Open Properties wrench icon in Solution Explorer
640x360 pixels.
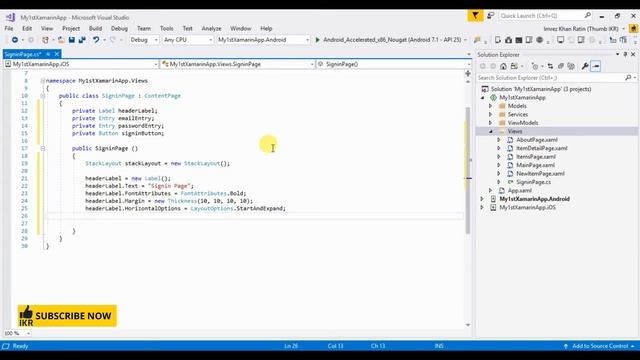585,66
